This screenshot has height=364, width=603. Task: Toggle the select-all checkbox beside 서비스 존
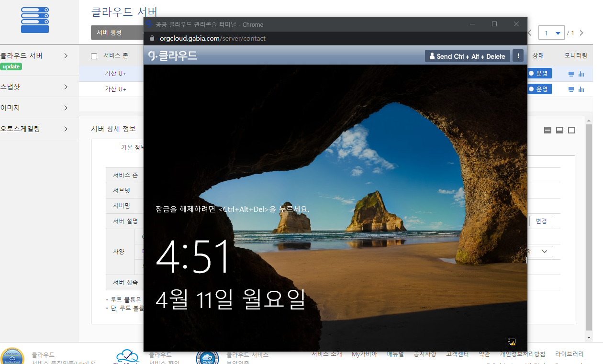click(94, 56)
